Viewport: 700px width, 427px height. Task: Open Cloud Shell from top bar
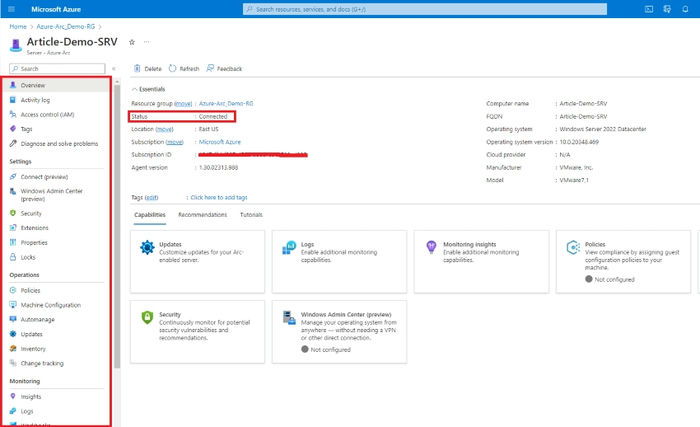649,9
